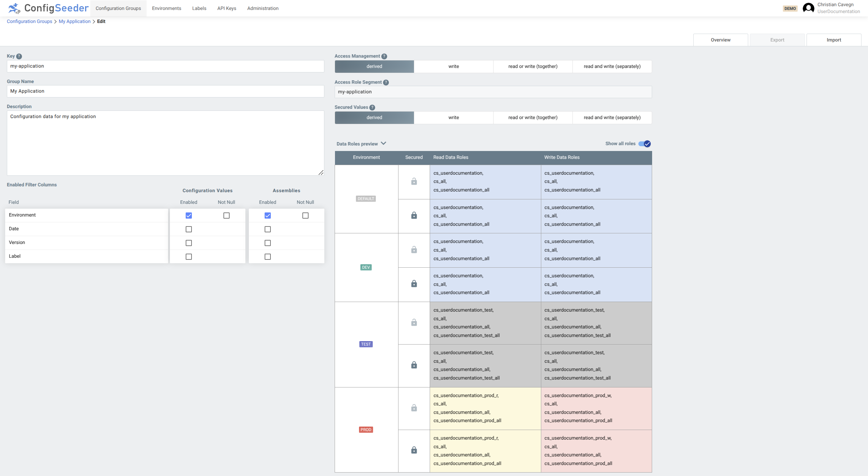Open the Administration menu
This screenshot has height=476, width=868.
[263, 8]
